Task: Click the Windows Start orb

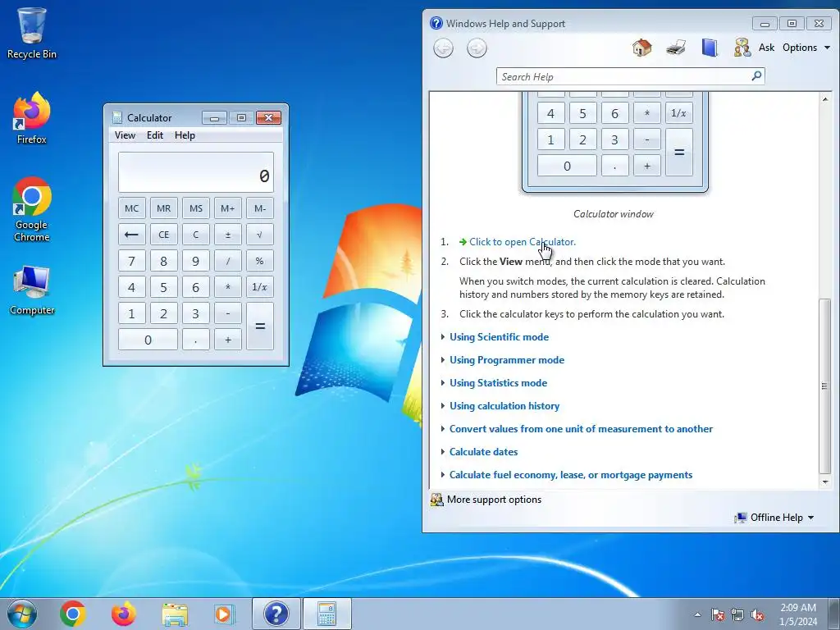Action: (22, 614)
